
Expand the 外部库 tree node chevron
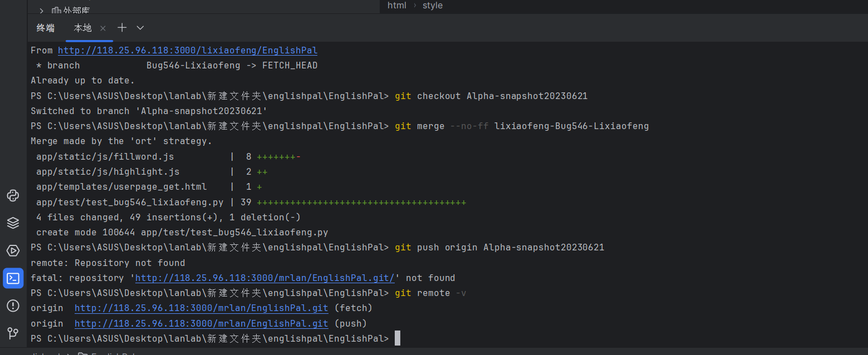(41, 10)
